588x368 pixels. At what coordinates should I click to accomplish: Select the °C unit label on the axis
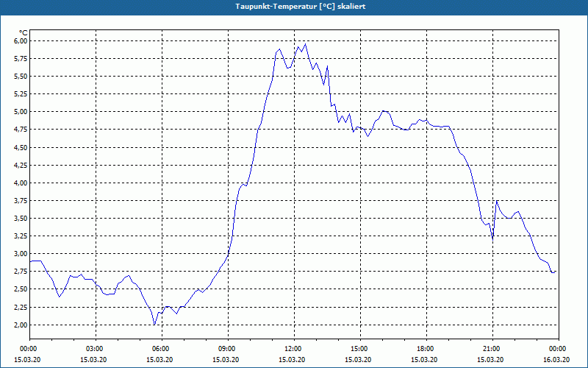[24, 32]
